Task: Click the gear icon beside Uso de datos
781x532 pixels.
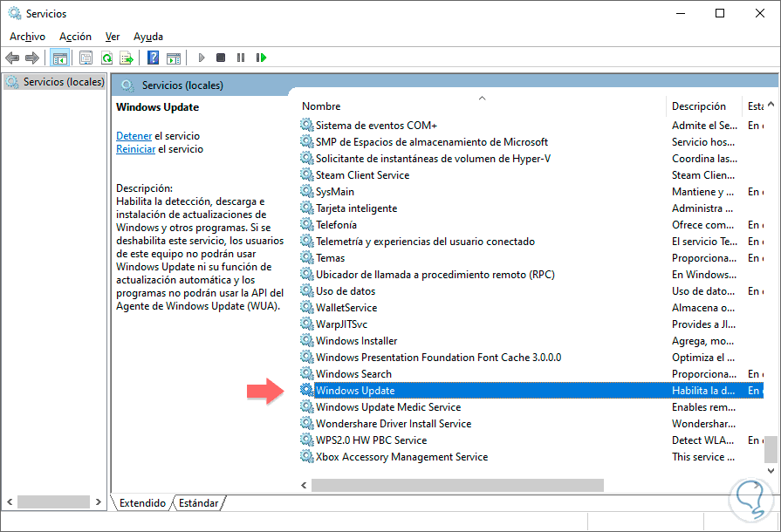Action: (x=307, y=290)
